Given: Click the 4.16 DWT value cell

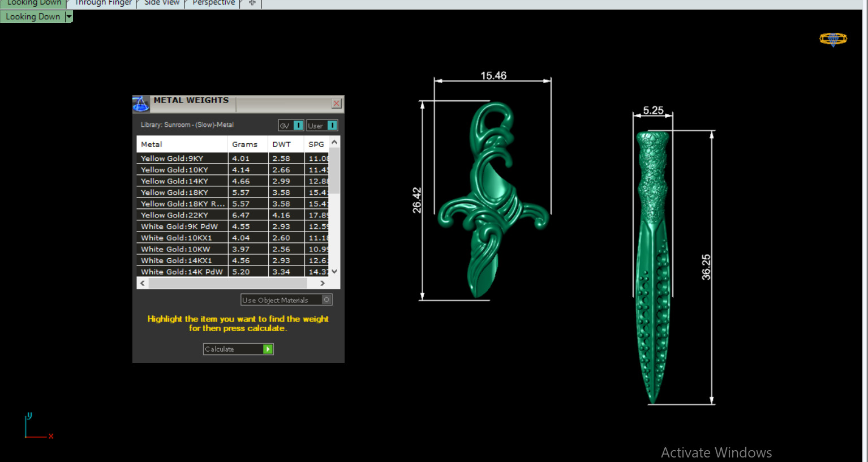Looking at the screenshot, I should click(286, 215).
